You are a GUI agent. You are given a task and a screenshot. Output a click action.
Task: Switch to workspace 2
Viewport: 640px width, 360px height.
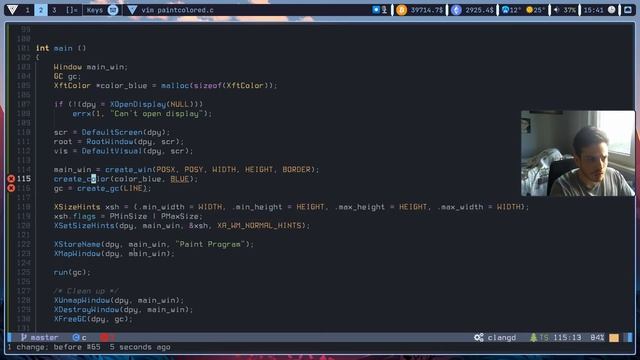click(40, 10)
